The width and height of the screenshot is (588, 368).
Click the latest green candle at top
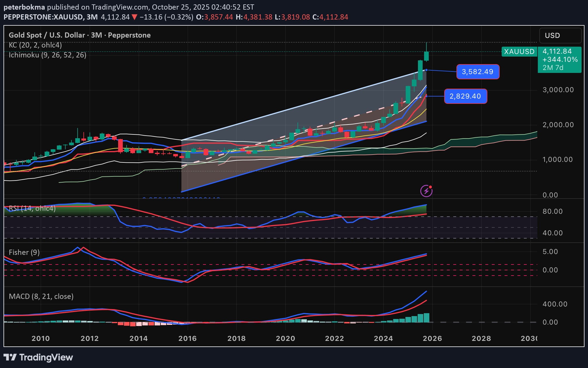pyautogui.click(x=426, y=56)
